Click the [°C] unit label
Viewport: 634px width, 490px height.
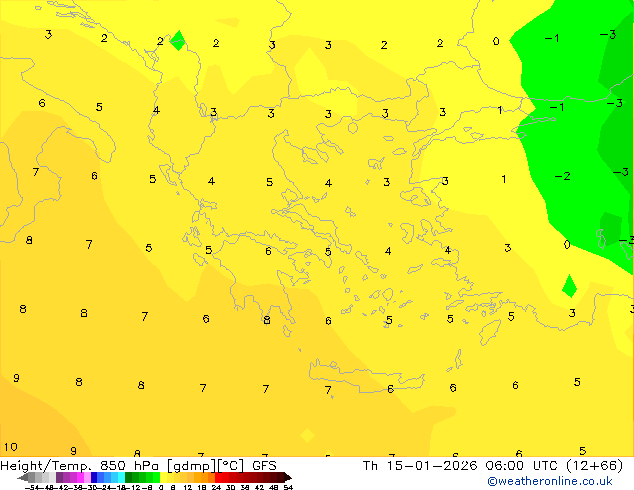[229, 465]
